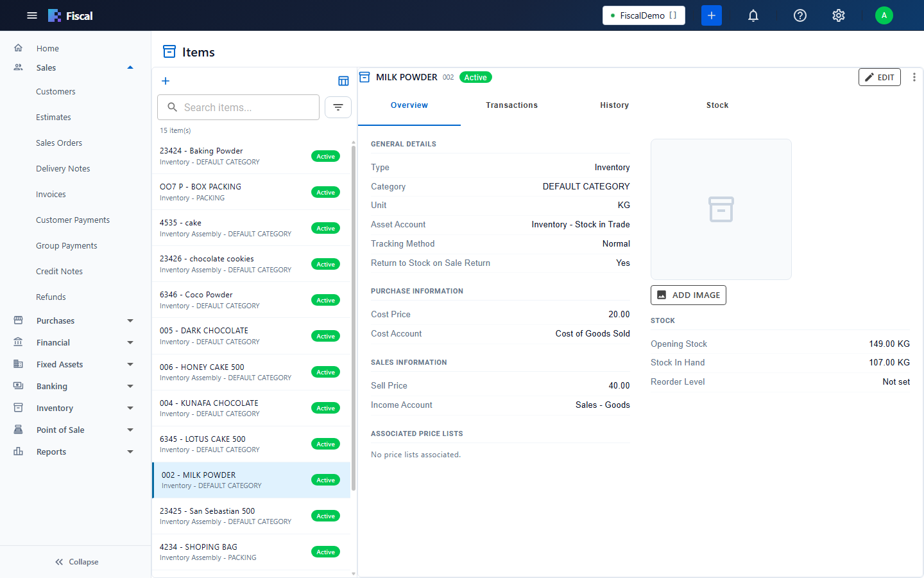The image size is (924, 578).
Task: Open the settings gear icon
Action: (839, 15)
